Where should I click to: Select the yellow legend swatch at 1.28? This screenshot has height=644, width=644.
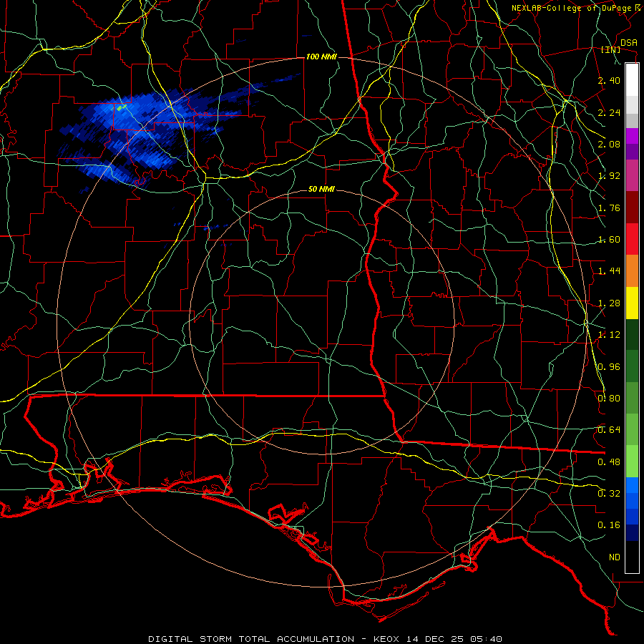click(x=632, y=303)
